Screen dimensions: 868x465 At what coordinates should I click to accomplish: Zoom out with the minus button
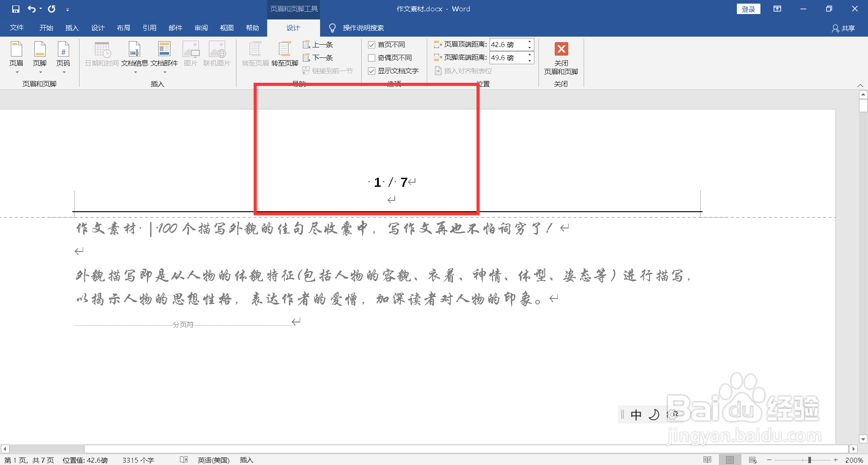click(x=769, y=460)
